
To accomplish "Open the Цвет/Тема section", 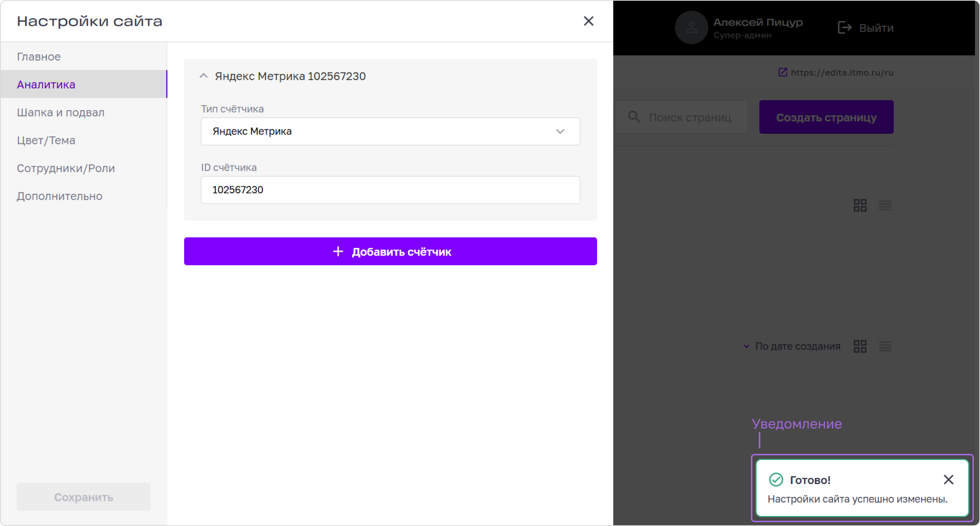I will click(84, 140).
